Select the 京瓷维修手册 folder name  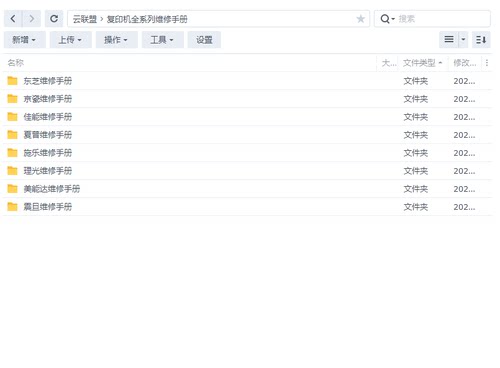[x=48, y=99]
